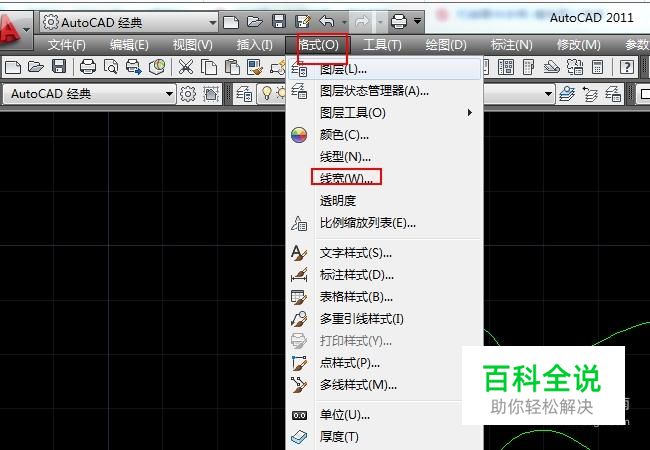Choose 比例缩放列表(E)... entry
Screen dimensions: 650x450
[385, 223]
